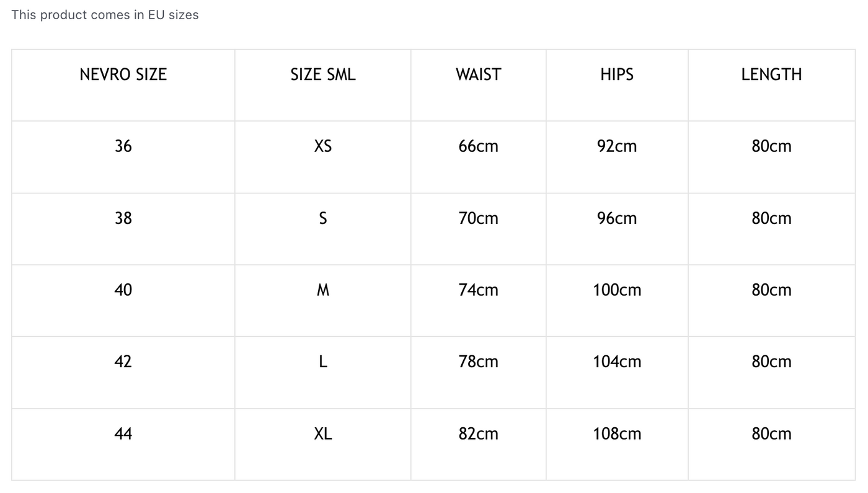Select the 100cm hips measurement
Viewport: 868px width, 493px height.
pos(616,290)
